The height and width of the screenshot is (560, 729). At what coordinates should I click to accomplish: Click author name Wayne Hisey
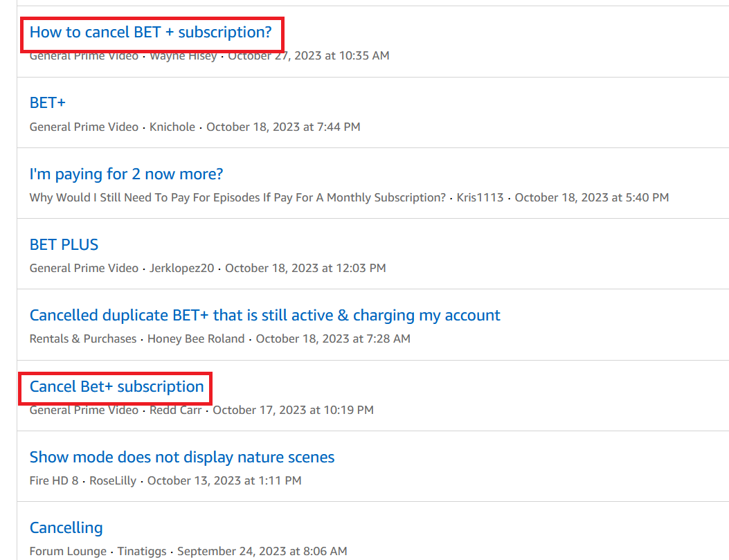(183, 55)
